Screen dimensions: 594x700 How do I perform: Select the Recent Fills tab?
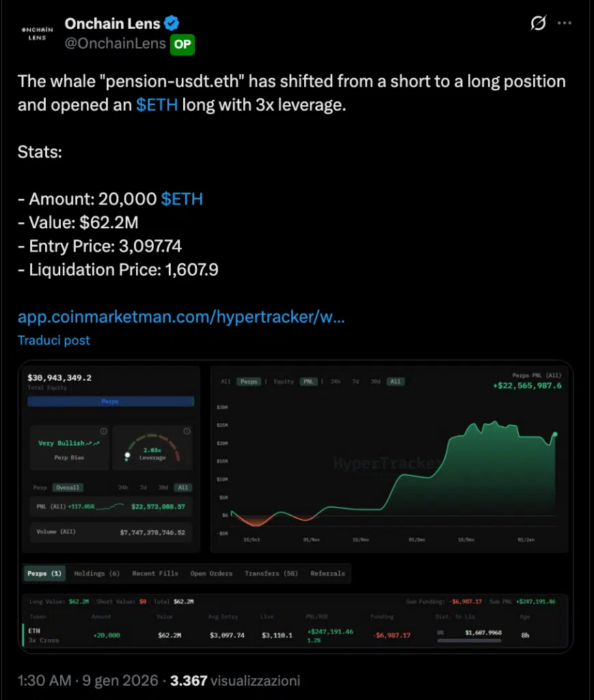point(154,573)
